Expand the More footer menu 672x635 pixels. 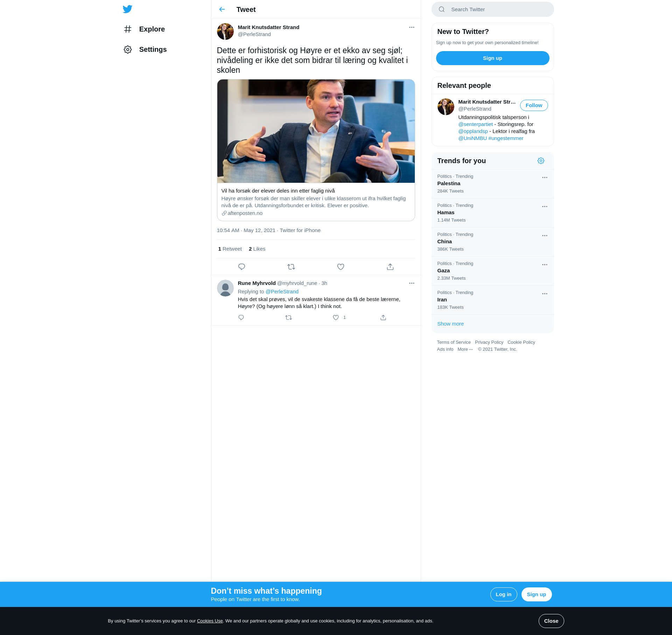(465, 349)
